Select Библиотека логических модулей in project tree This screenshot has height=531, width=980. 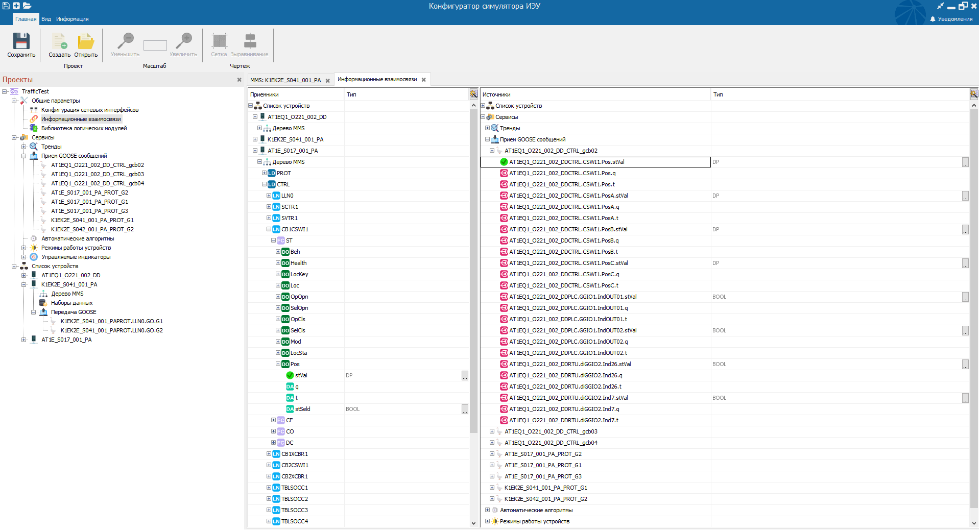pyautogui.click(x=84, y=128)
